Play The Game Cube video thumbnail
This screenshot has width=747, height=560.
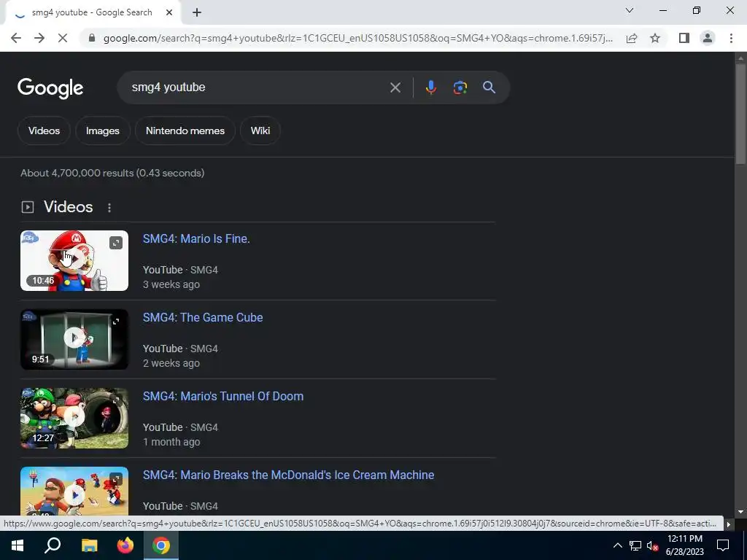(x=74, y=340)
